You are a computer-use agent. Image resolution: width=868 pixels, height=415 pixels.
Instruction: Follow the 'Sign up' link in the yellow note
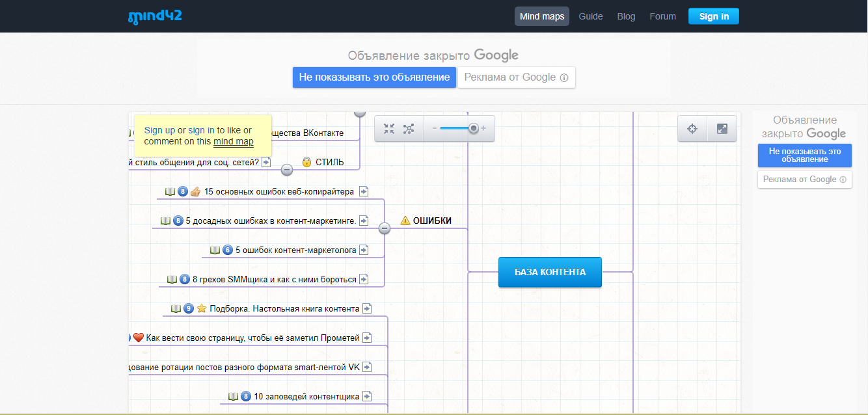[159, 130]
